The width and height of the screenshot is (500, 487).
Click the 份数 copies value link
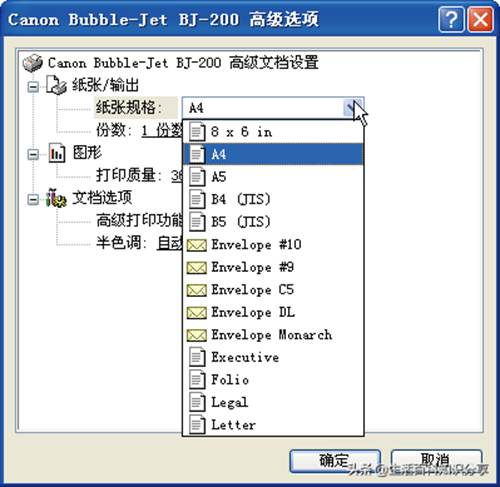[x=162, y=130]
